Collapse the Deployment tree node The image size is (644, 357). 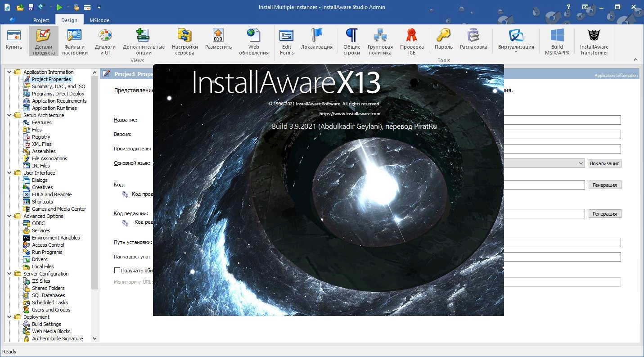(x=9, y=317)
